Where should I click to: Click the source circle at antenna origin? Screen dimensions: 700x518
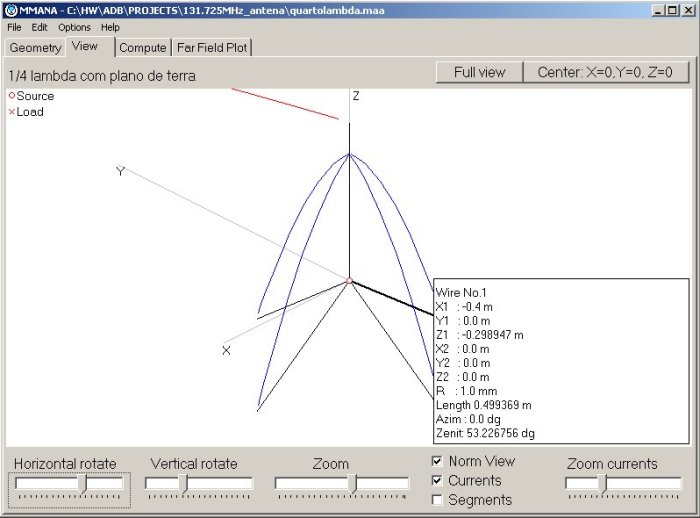pos(350,281)
